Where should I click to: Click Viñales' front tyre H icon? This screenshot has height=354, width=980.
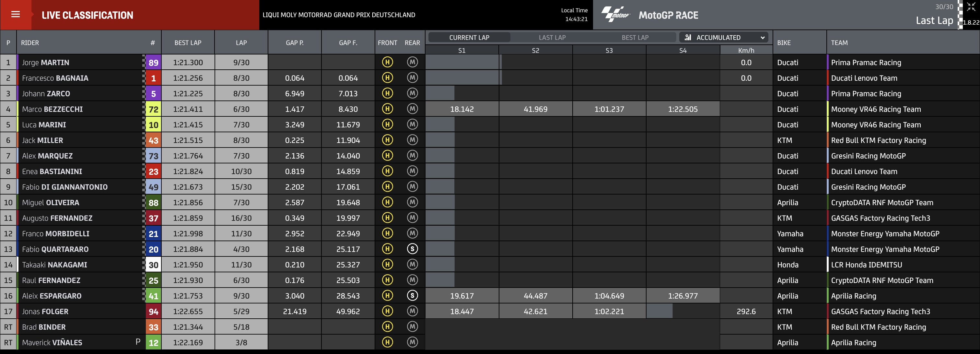(x=387, y=342)
